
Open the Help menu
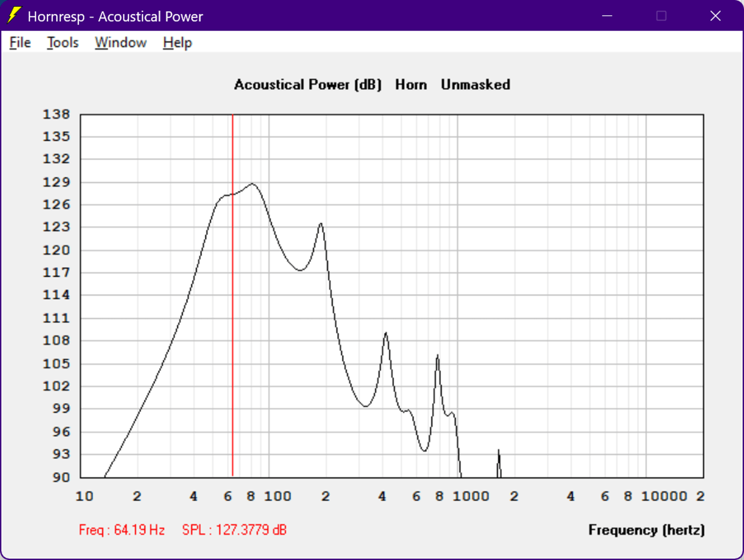(x=177, y=43)
